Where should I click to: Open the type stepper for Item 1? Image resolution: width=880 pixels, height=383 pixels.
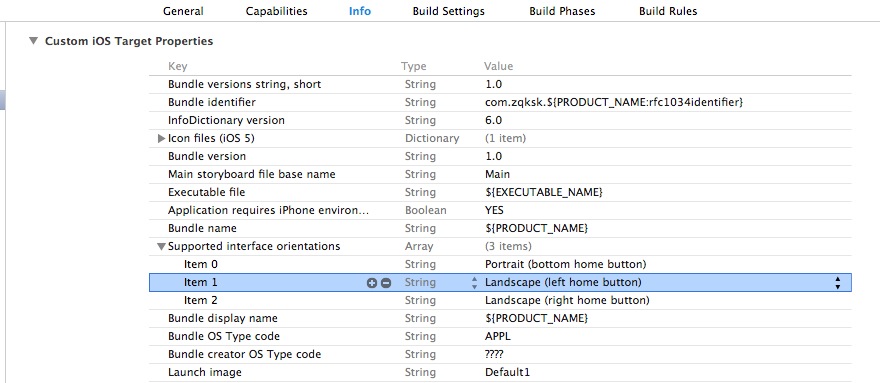pyautogui.click(x=475, y=282)
